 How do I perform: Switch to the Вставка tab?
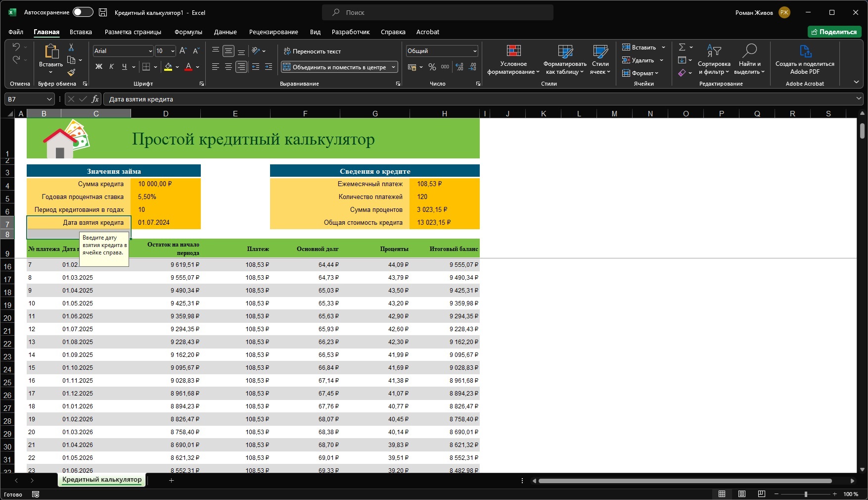pyautogui.click(x=81, y=32)
